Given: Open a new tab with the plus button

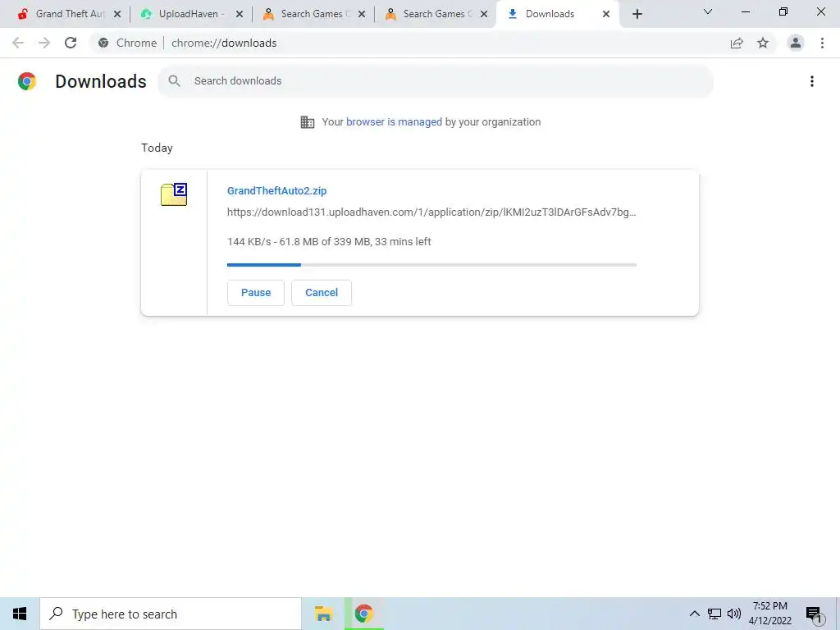Looking at the screenshot, I should [637, 14].
